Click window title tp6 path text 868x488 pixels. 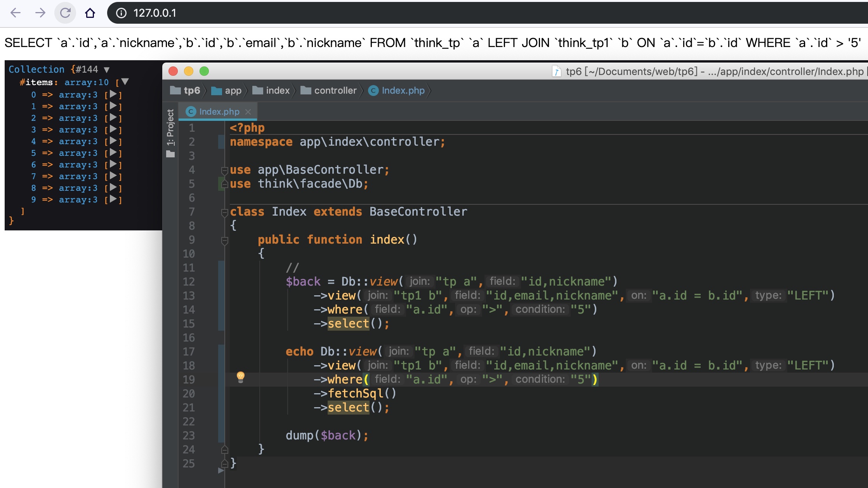pos(714,71)
